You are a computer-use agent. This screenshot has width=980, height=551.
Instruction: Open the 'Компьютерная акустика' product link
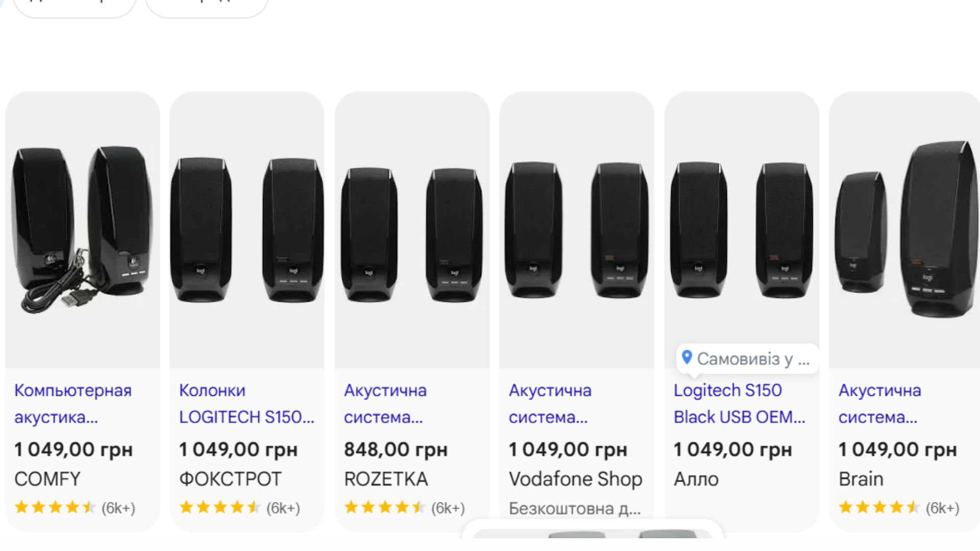[x=73, y=404]
